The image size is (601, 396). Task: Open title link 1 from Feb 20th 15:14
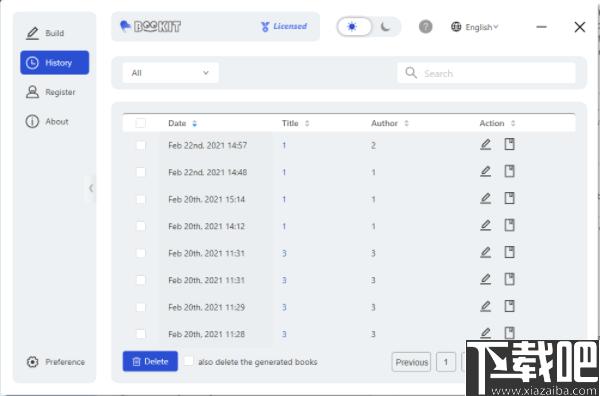coord(284,199)
